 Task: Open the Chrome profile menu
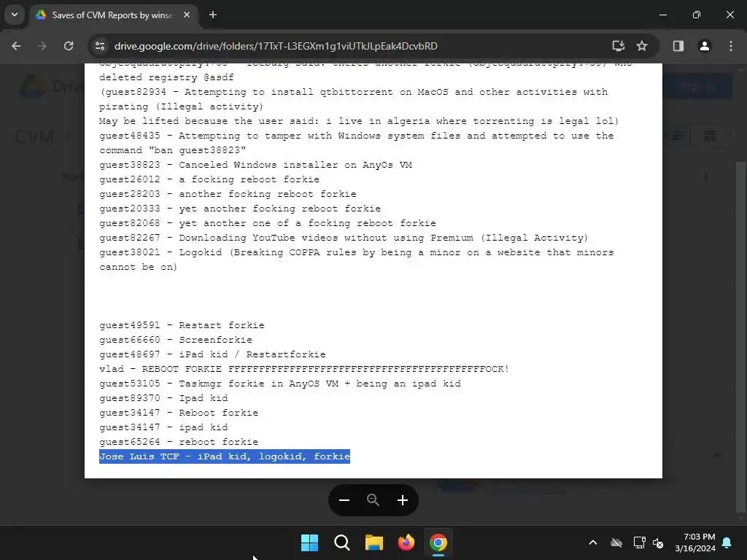705,46
